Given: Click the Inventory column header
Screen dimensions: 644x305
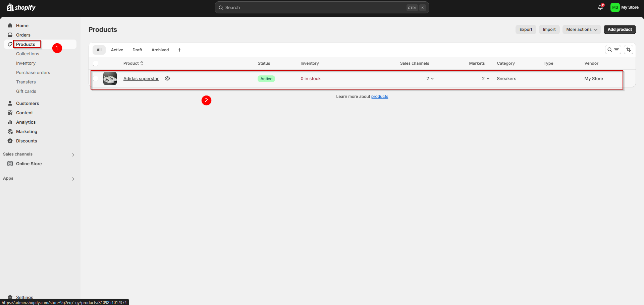Looking at the screenshot, I should tap(310, 63).
